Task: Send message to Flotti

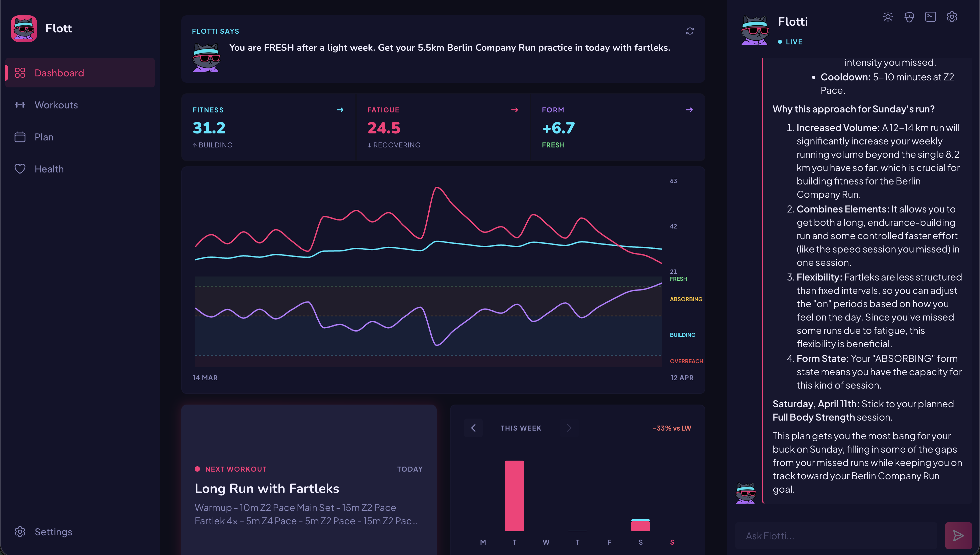Action: [x=958, y=536]
